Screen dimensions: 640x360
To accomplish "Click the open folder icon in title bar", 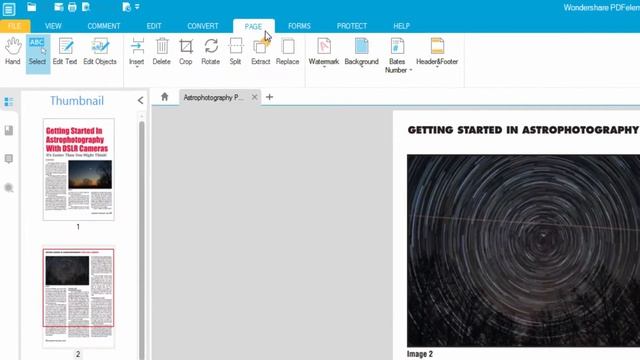I will pos(31,7).
